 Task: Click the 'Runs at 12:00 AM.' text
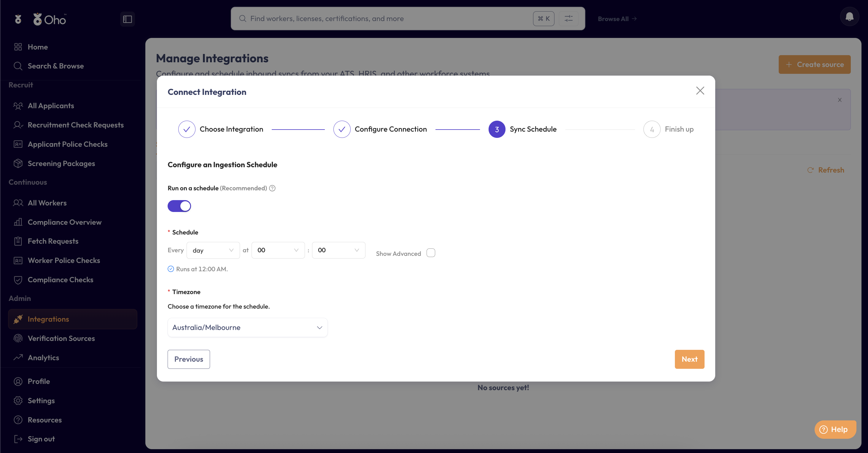pos(202,269)
